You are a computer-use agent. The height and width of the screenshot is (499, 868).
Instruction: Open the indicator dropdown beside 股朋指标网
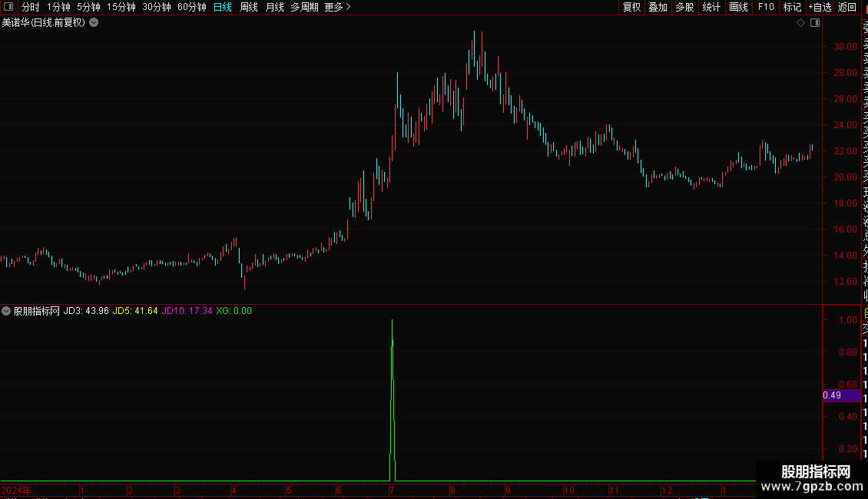tap(6, 311)
